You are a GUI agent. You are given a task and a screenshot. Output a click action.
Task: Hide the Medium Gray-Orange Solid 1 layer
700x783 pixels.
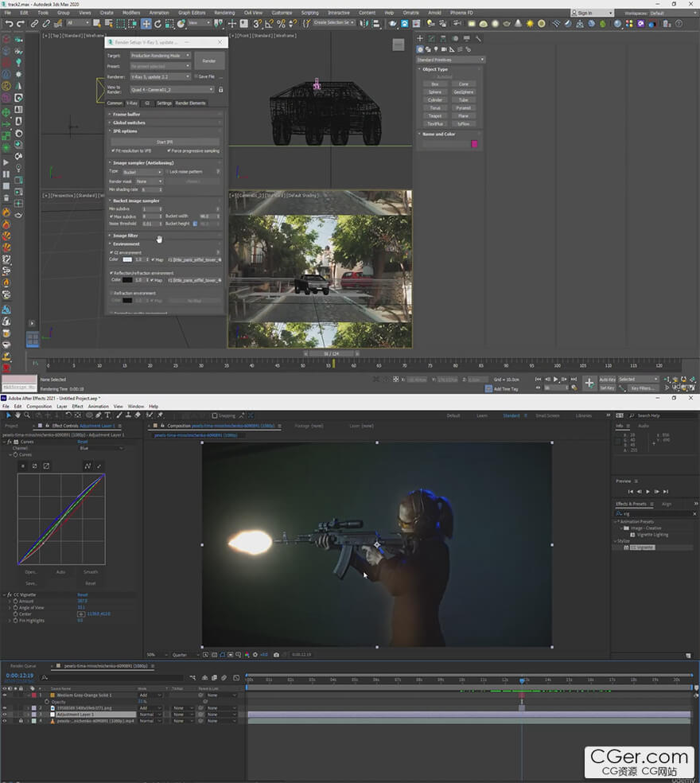[x=5, y=695]
